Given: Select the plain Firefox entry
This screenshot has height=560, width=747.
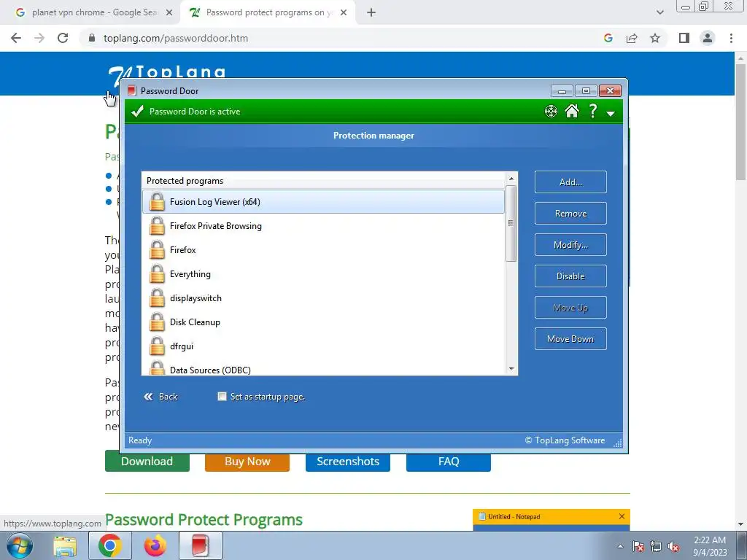Looking at the screenshot, I should (323, 250).
